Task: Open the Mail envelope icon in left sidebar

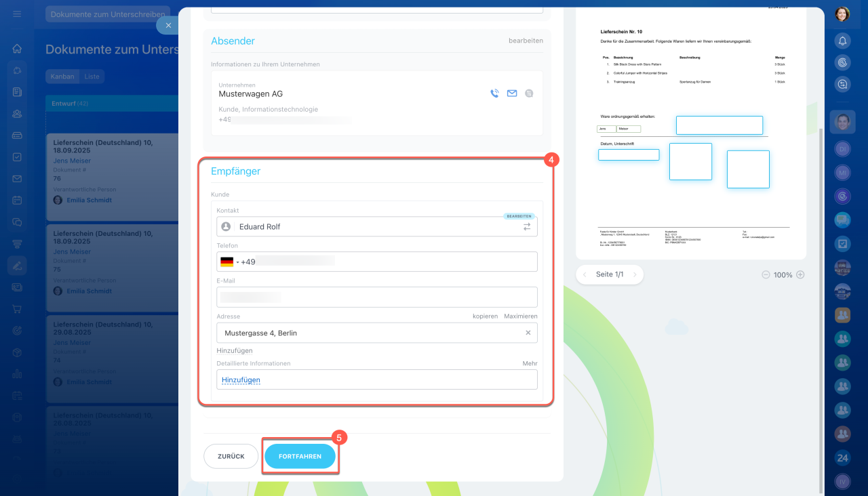Action: (x=17, y=179)
